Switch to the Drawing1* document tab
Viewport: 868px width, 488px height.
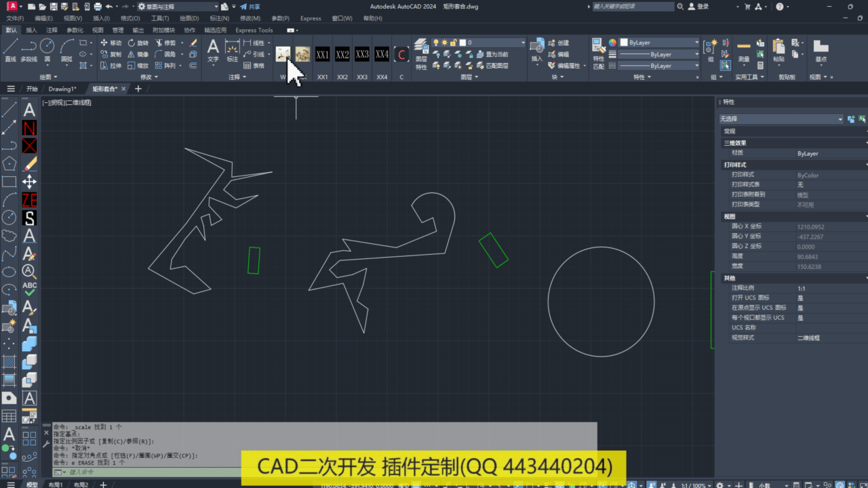[62, 89]
